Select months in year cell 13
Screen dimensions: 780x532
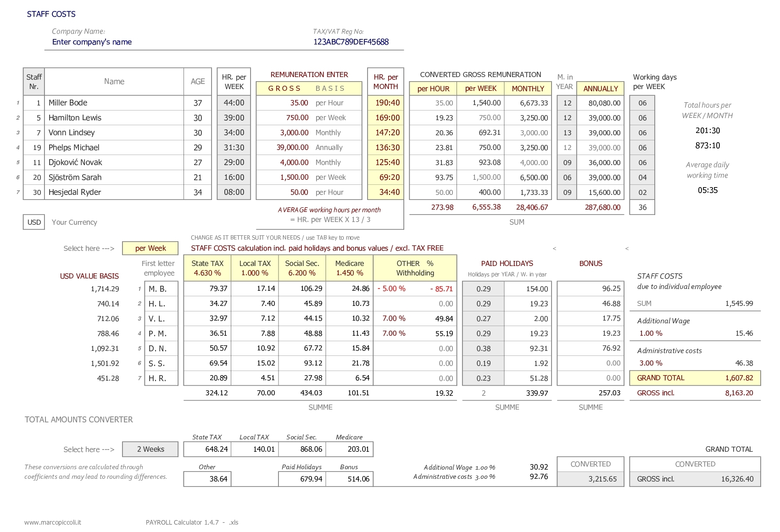[567, 133]
